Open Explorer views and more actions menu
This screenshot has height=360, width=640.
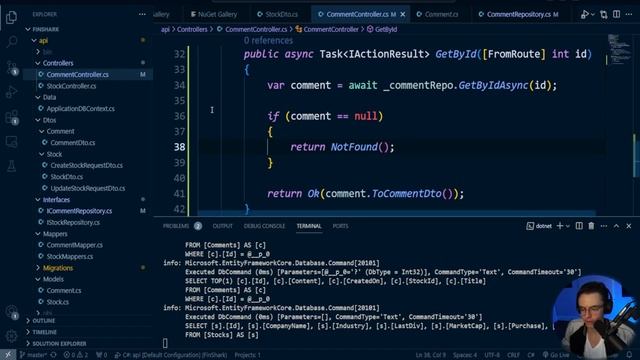pyautogui.click(x=142, y=14)
